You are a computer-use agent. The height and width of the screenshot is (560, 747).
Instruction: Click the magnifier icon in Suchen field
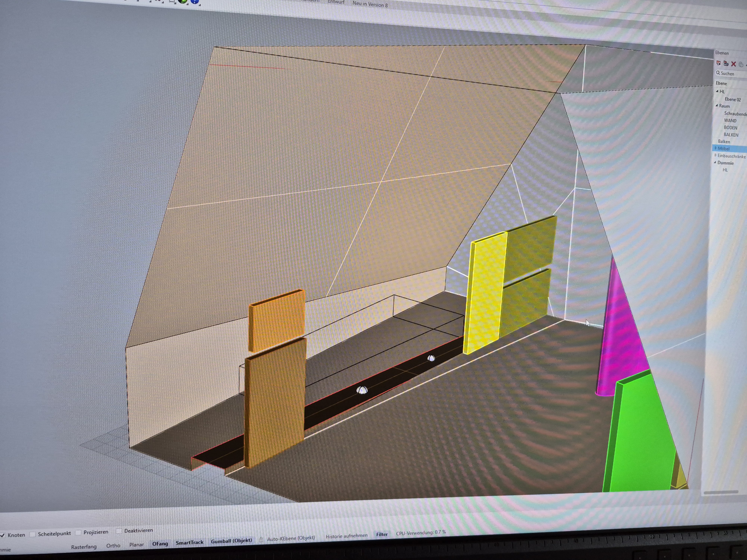[718, 73]
